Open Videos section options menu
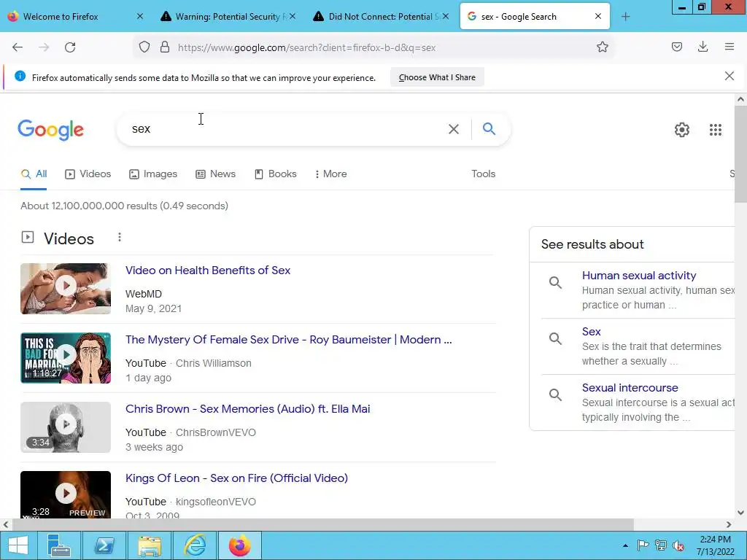 pos(120,237)
